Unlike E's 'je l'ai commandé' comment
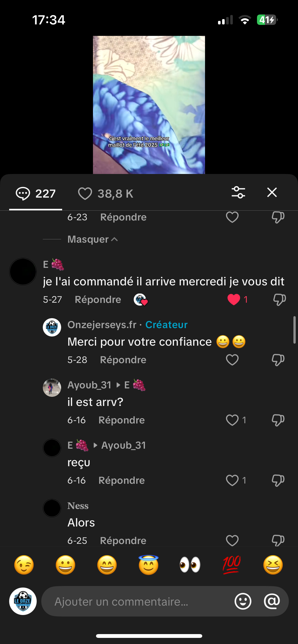This screenshot has height=644, width=298. (x=234, y=299)
